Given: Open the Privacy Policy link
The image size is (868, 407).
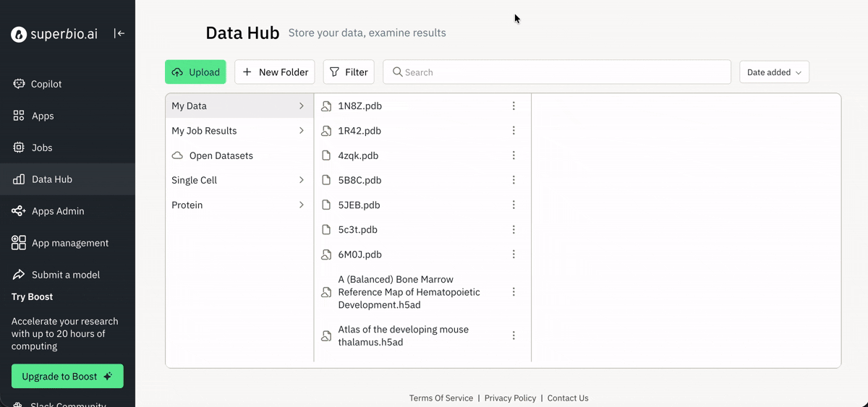Looking at the screenshot, I should coord(510,398).
